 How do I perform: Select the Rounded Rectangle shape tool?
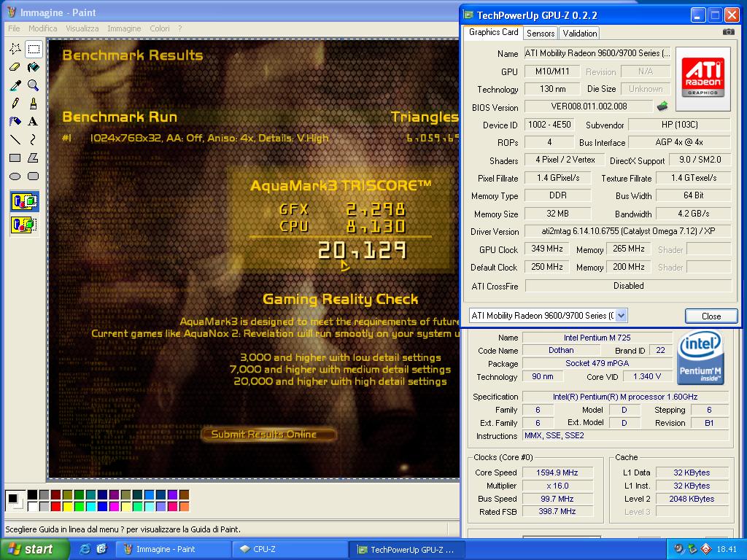point(34,176)
